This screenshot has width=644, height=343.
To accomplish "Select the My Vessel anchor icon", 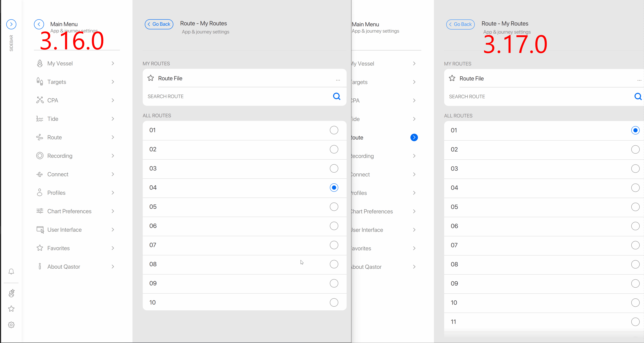I will click(39, 63).
